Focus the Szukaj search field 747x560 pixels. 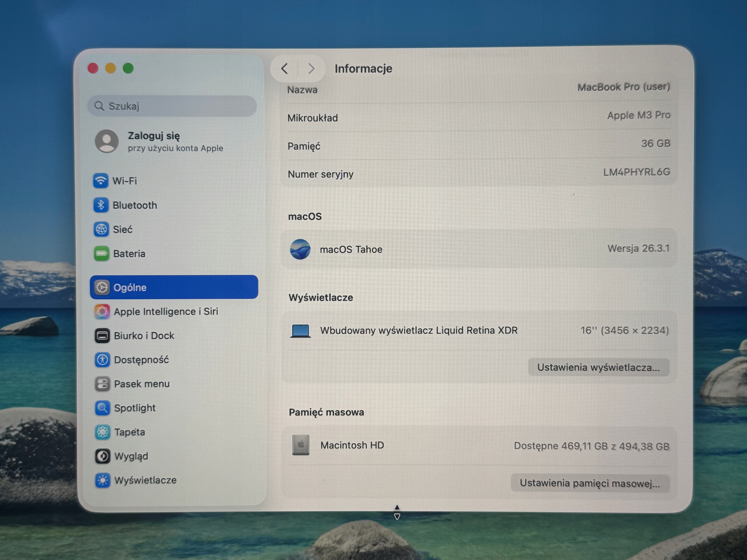(x=172, y=106)
